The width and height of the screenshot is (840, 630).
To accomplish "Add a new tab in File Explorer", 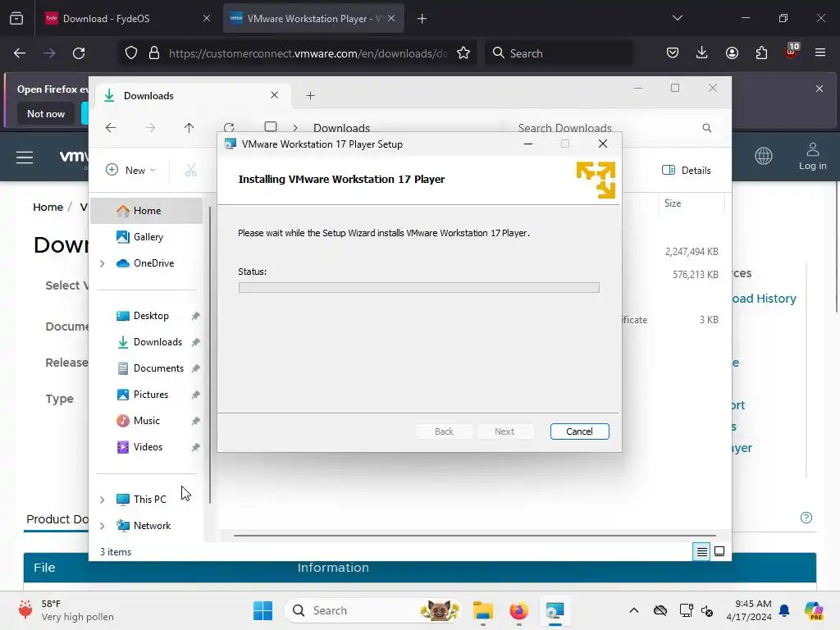I will point(310,95).
